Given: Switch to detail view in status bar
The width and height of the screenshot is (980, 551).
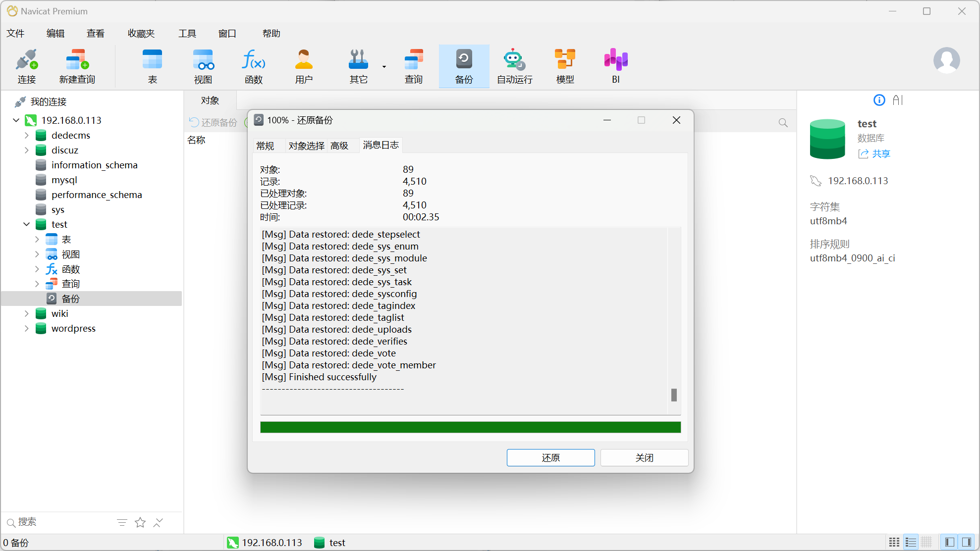Looking at the screenshot, I should click(x=926, y=542).
